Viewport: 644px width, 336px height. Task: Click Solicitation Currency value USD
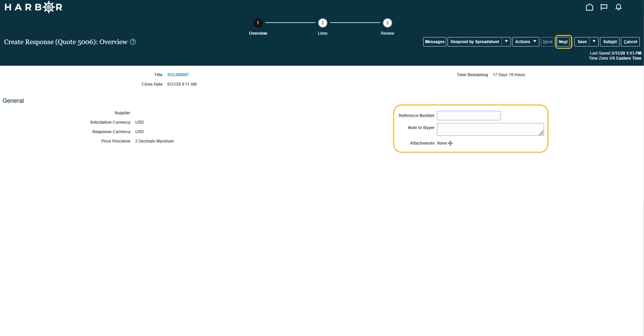click(139, 122)
